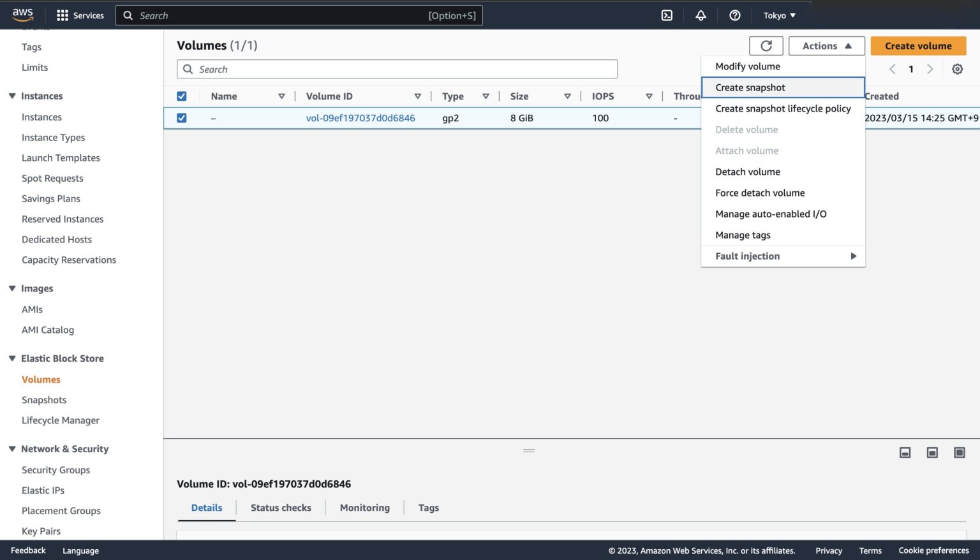
Task: Open the Services grid menu
Action: pos(61,15)
